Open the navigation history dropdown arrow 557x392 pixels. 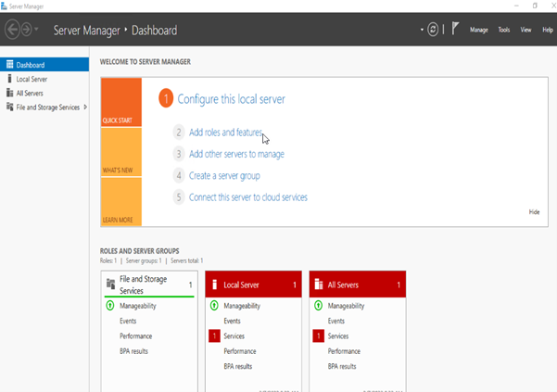36,30
